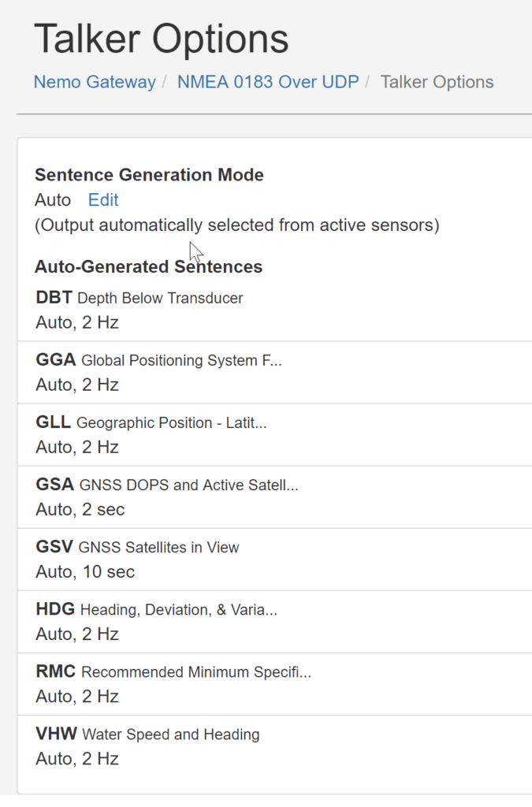
Task: Click the "Auto, 2 sec" rate text
Action: tap(80, 510)
